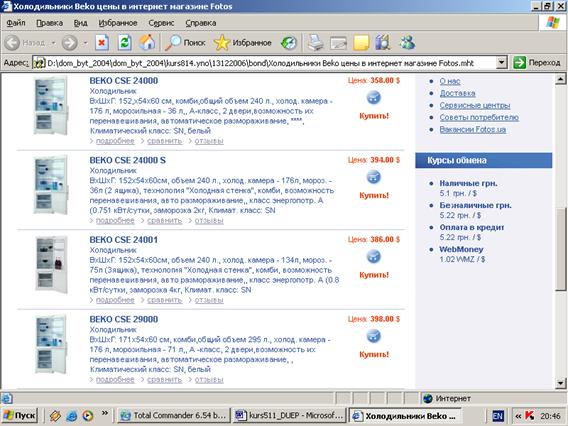
Task: Open the Вид menu
Action: pos(80,23)
